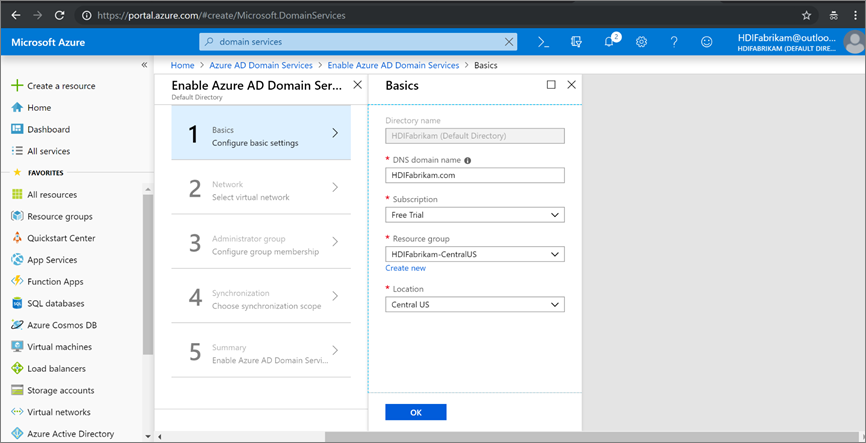This screenshot has width=866, height=443.
Task: Open Cloud Shell from the top bar
Action: click(543, 42)
